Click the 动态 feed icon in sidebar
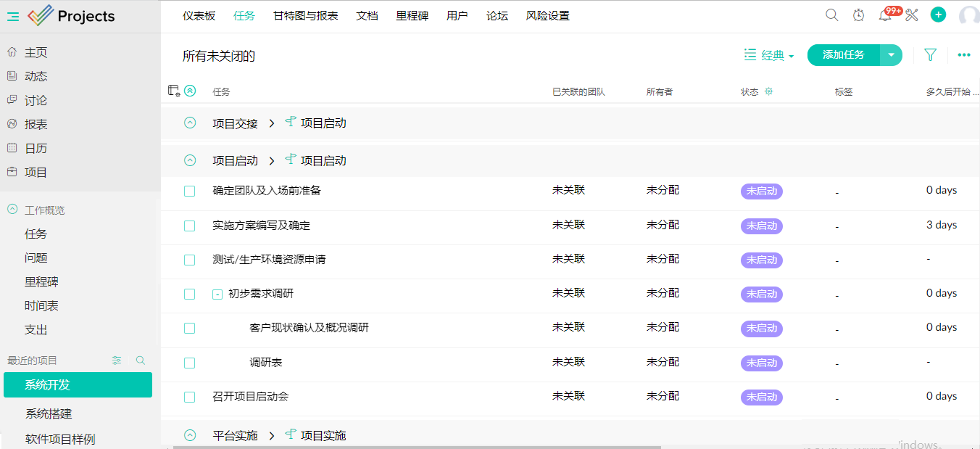 coord(12,76)
